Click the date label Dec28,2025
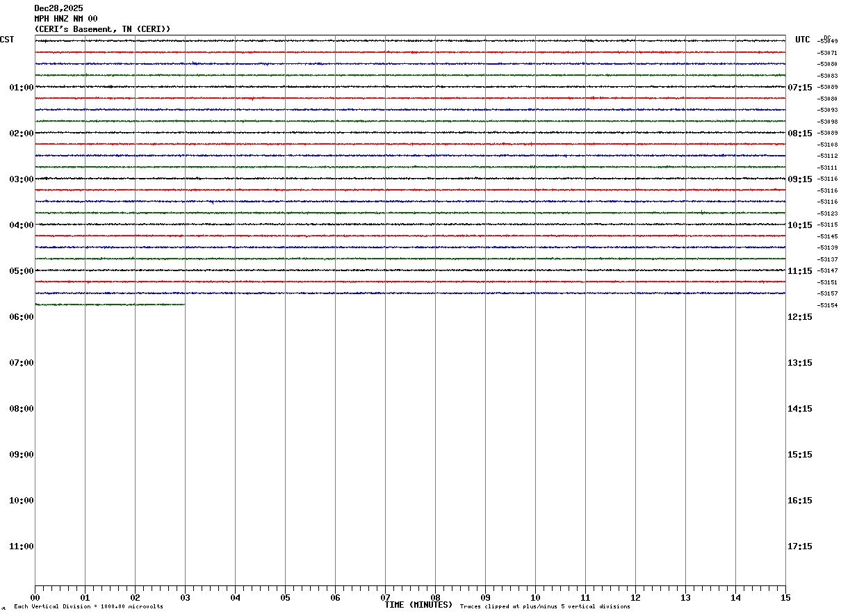The height and width of the screenshot is (616, 841). pyautogui.click(x=58, y=8)
